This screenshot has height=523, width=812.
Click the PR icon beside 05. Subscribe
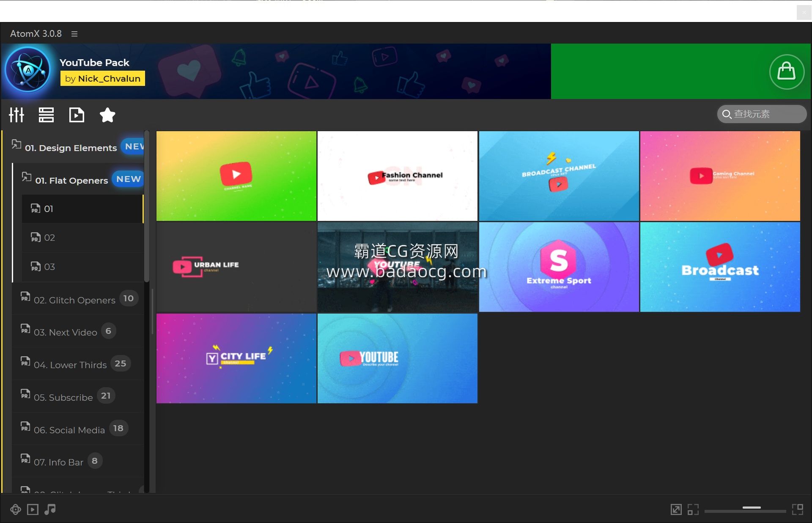[25, 394]
